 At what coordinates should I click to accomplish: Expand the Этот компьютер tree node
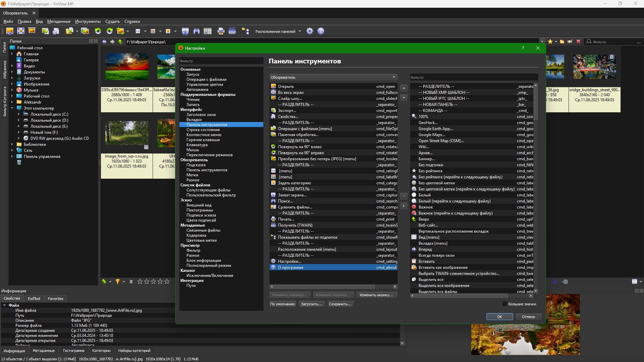(12, 108)
